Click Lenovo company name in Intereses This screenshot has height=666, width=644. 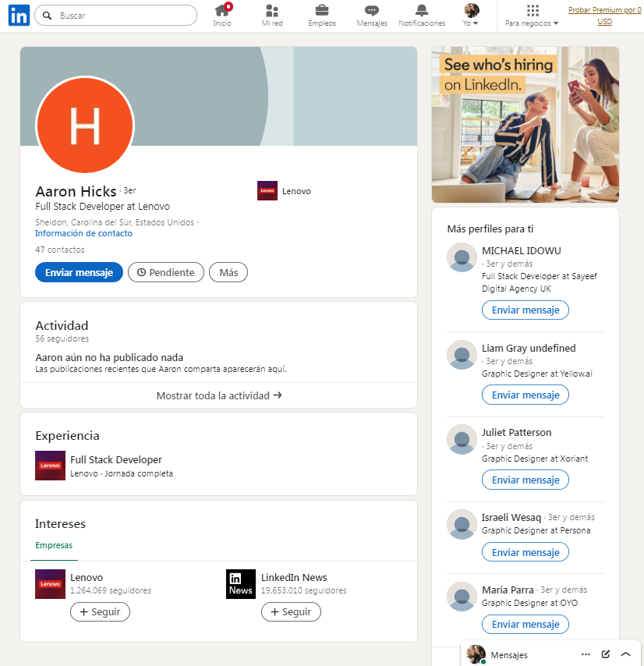click(87, 577)
